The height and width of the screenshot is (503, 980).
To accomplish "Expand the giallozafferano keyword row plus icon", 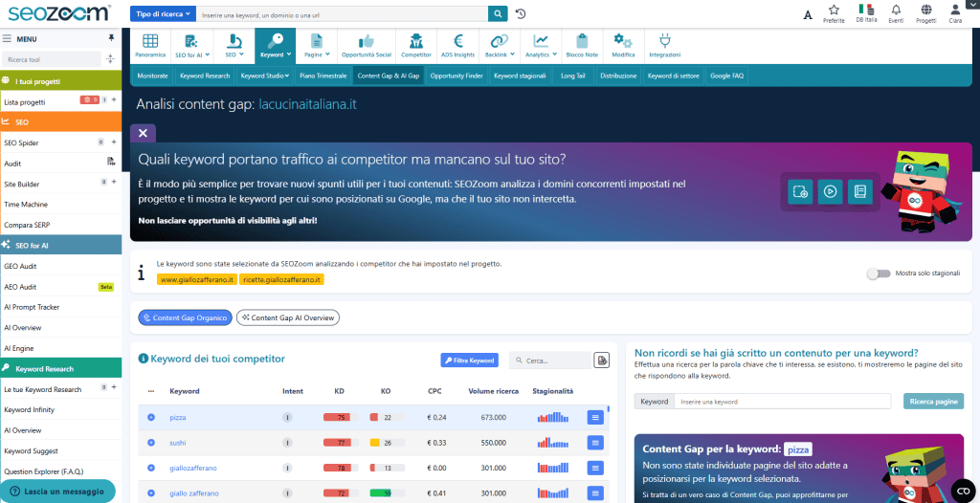I will click(150, 468).
